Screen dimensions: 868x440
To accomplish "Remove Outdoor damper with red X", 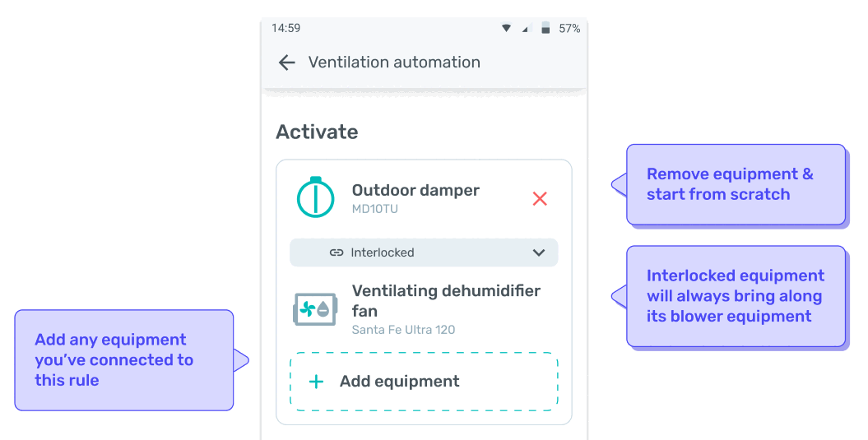I will [x=540, y=199].
